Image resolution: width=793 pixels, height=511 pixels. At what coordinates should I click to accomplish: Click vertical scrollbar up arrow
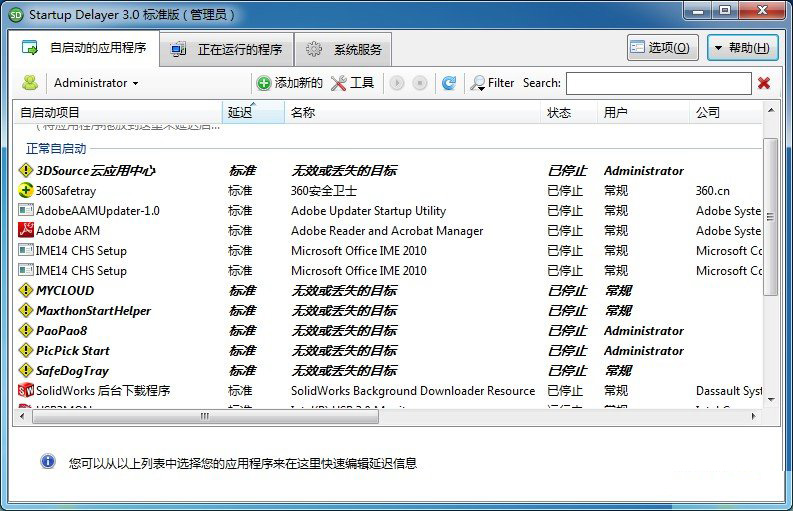[x=771, y=110]
